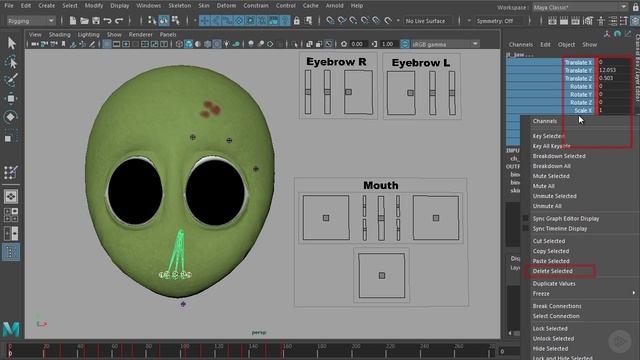Screen dimensions: 640x360
Task: Save the scene with the disk icon
Action: tap(96, 20)
